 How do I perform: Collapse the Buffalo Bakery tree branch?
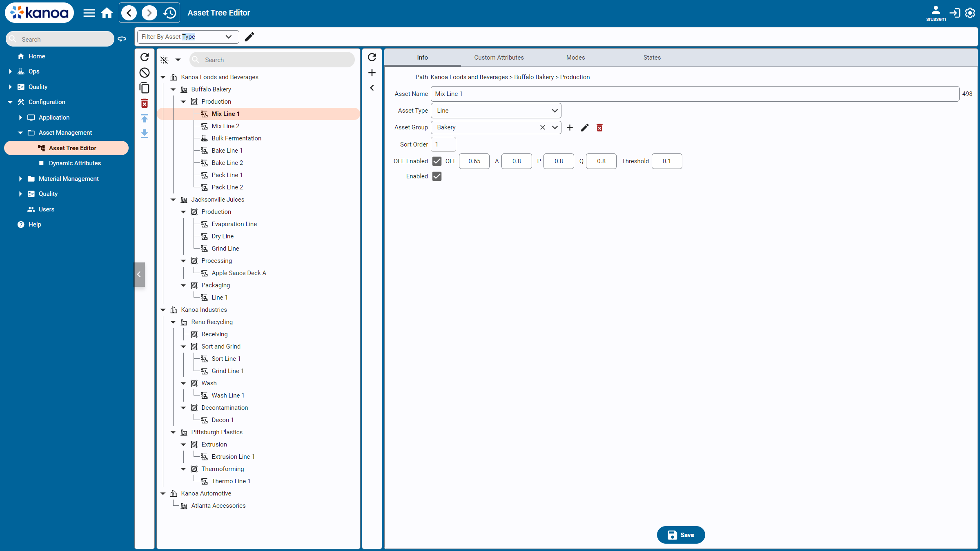click(174, 89)
